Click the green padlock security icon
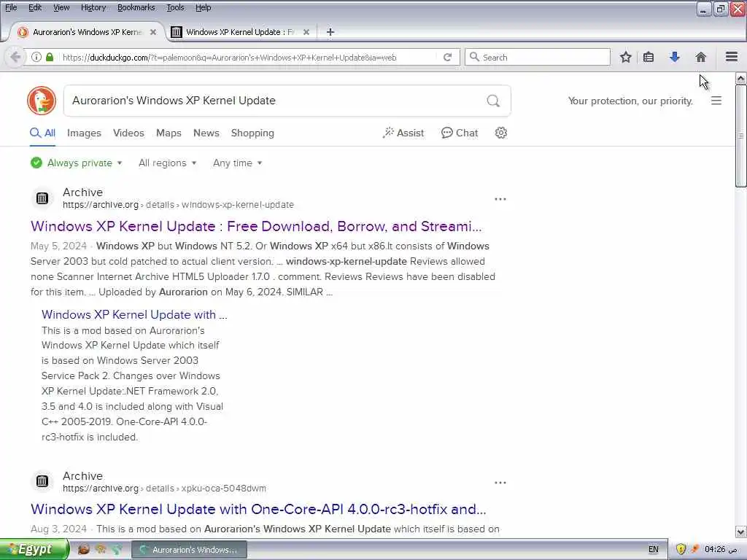Viewport: 747px width, 560px height. 50,57
